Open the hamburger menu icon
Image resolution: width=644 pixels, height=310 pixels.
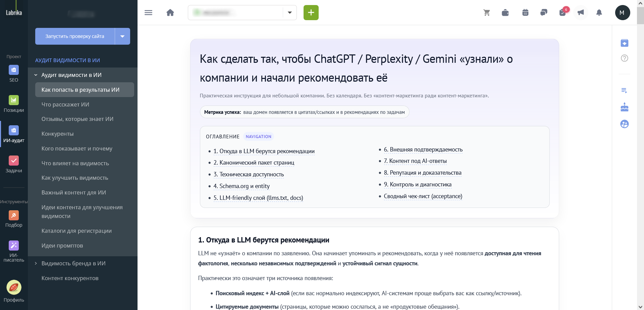pyautogui.click(x=148, y=13)
